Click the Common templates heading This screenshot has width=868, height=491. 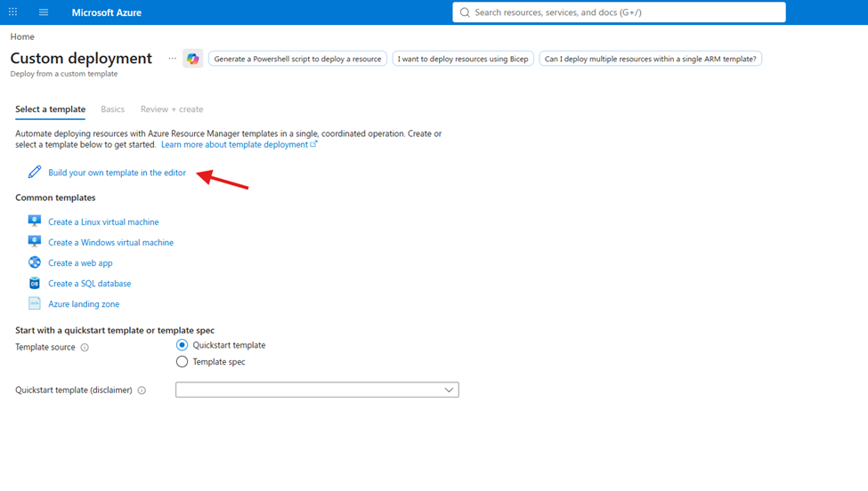55,197
